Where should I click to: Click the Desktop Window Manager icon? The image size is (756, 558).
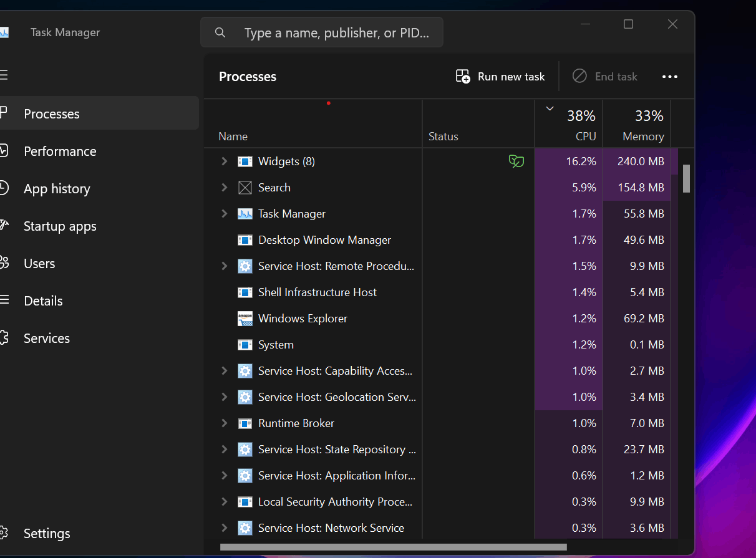coord(245,240)
